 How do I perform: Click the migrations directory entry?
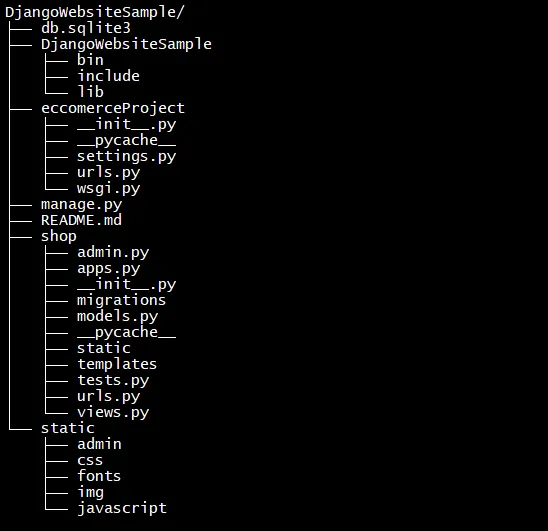click(121, 301)
